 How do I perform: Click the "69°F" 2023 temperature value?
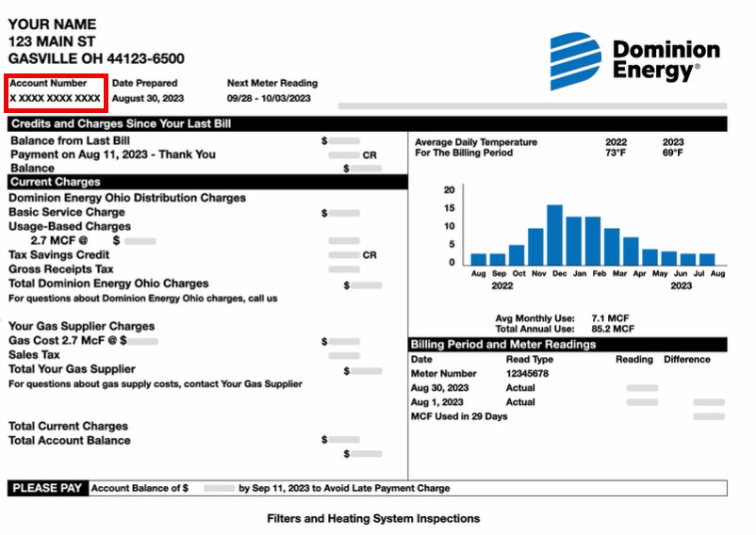click(673, 153)
